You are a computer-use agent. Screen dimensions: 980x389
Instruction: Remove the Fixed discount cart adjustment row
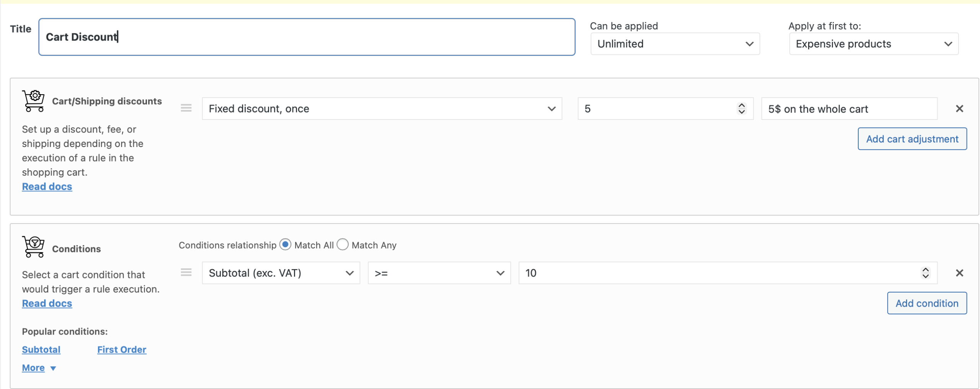(959, 109)
